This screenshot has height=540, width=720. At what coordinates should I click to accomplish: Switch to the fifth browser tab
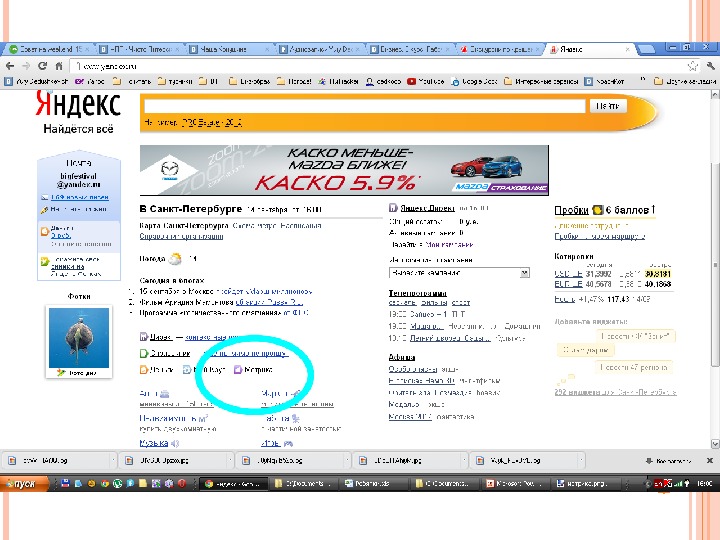(x=410, y=49)
